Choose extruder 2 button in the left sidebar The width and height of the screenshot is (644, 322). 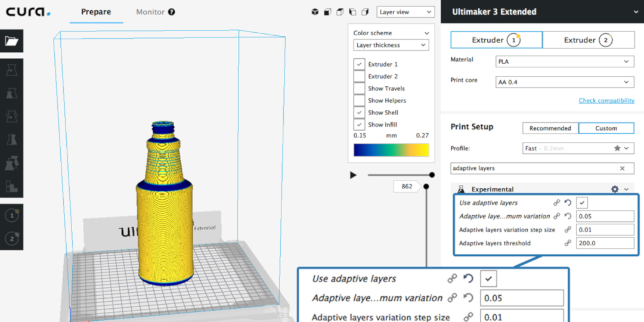(x=11, y=238)
